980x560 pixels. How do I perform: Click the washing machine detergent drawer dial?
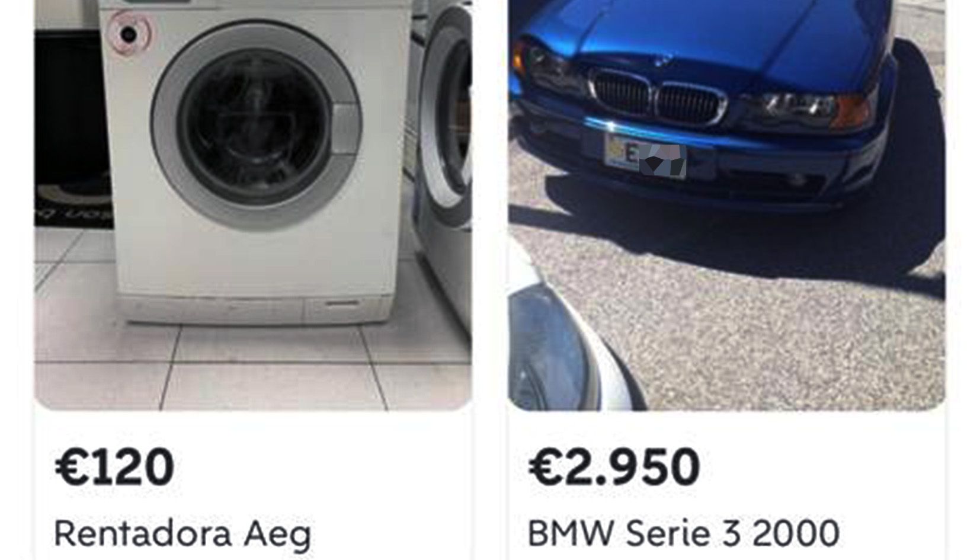click(x=129, y=34)
